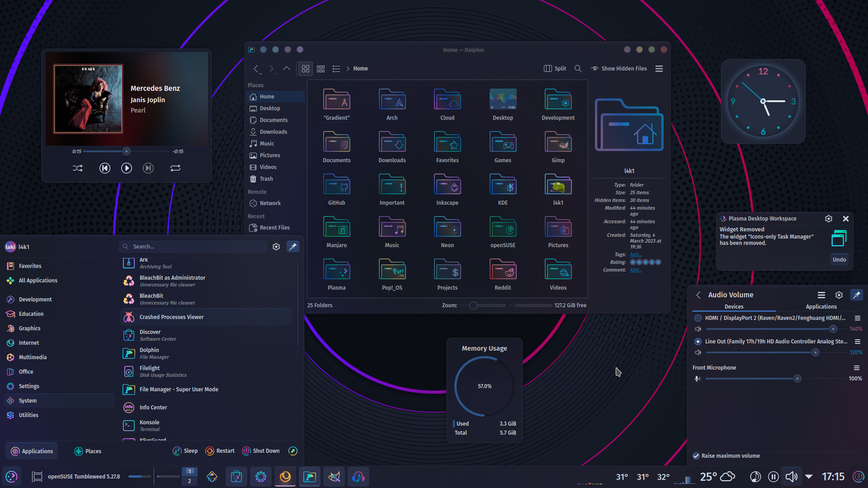The height and width of the screenshot is (488, 868).
Task: Select Line Out output radio button
Action: click(x=698, y=342)
